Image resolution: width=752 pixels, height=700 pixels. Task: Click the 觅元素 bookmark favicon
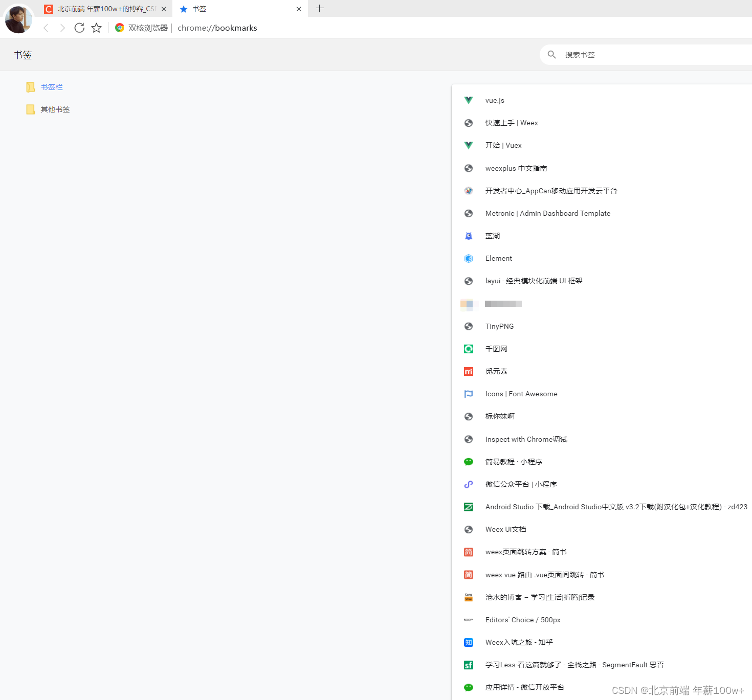(x=469, y=371)
